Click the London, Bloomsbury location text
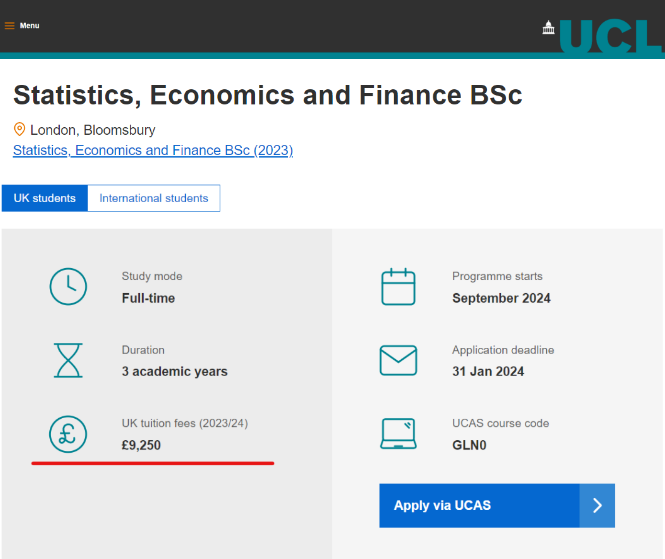 (93, 130)
